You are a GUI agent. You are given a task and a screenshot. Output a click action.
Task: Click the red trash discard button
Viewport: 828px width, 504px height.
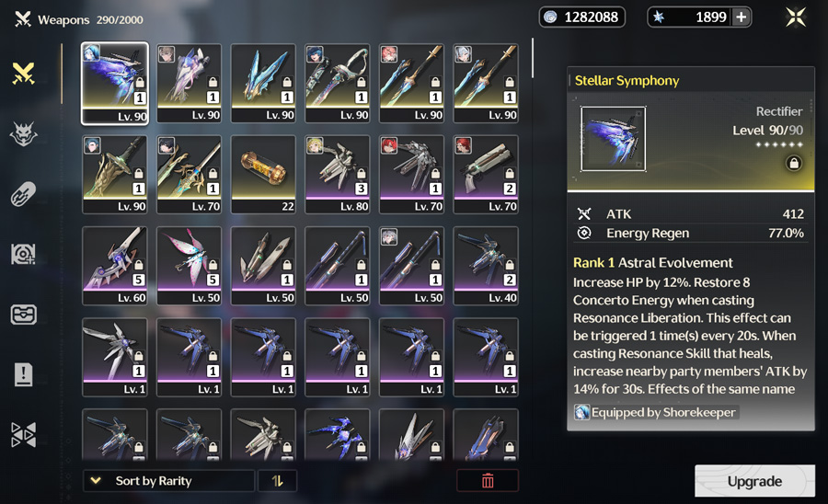(488, 481)
